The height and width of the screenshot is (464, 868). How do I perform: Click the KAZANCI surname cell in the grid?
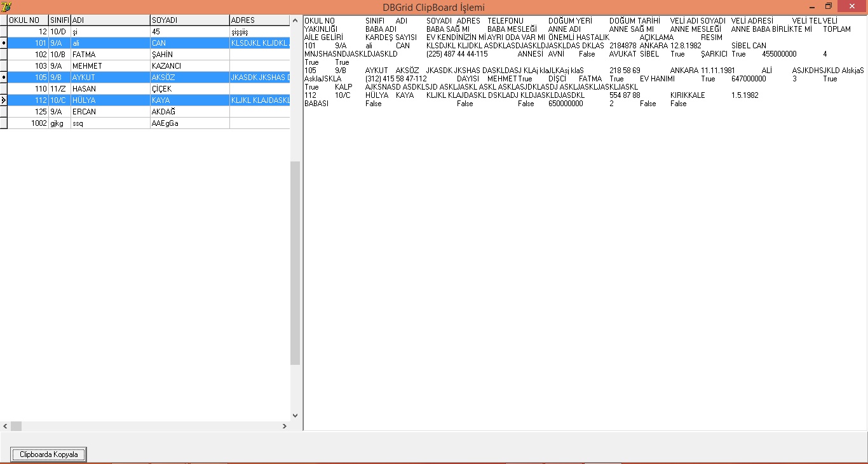coord(190,66)
